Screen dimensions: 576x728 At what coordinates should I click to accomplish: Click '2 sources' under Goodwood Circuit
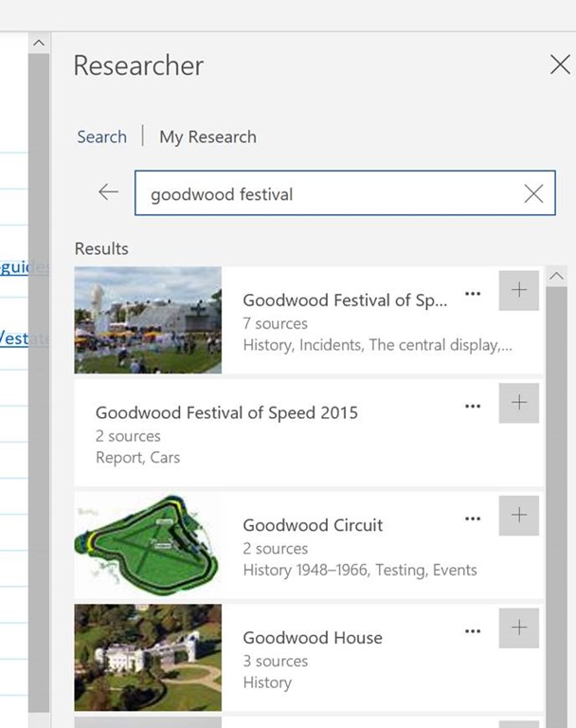tap(276, 549)
